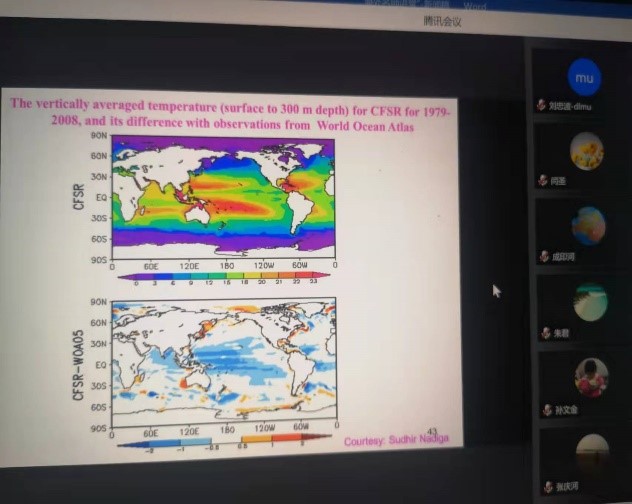
Task: Click the CFSR-WOA05 difference map
Action: (x=222, y=364)
